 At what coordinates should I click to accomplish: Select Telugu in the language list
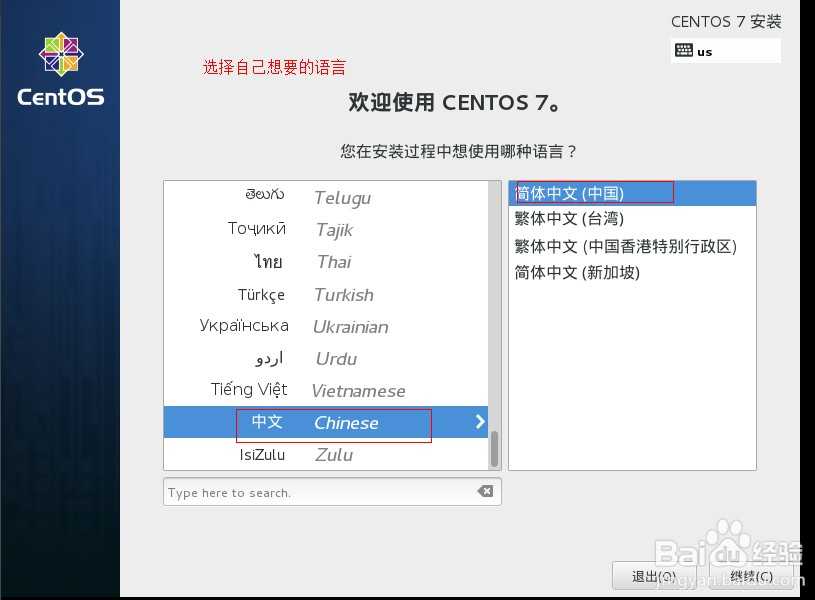pos(326,197)
